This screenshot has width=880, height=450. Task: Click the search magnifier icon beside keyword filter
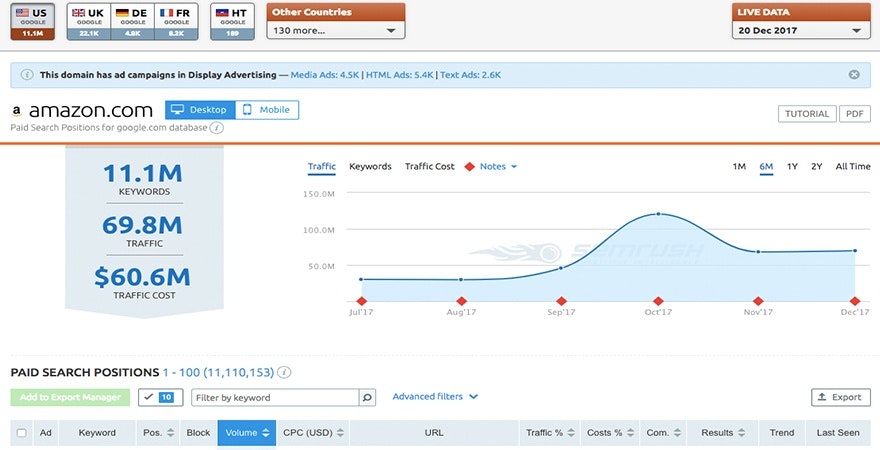(367, 397)
